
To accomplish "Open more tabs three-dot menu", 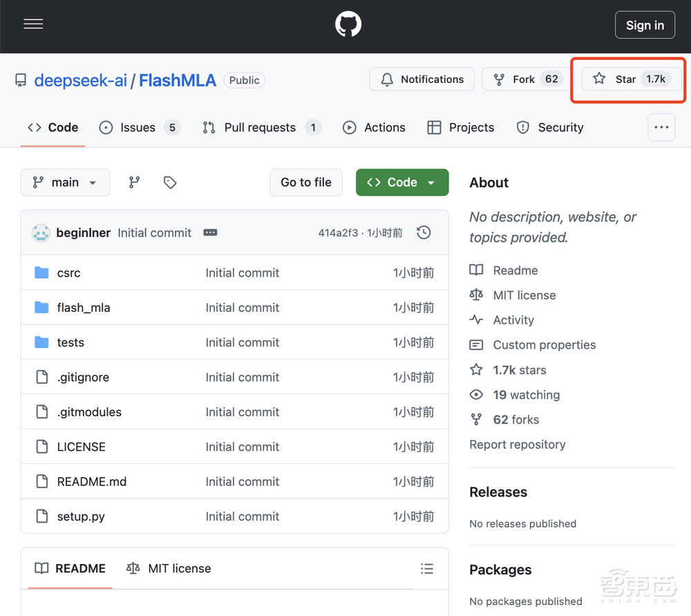I will tap(661, 127).
